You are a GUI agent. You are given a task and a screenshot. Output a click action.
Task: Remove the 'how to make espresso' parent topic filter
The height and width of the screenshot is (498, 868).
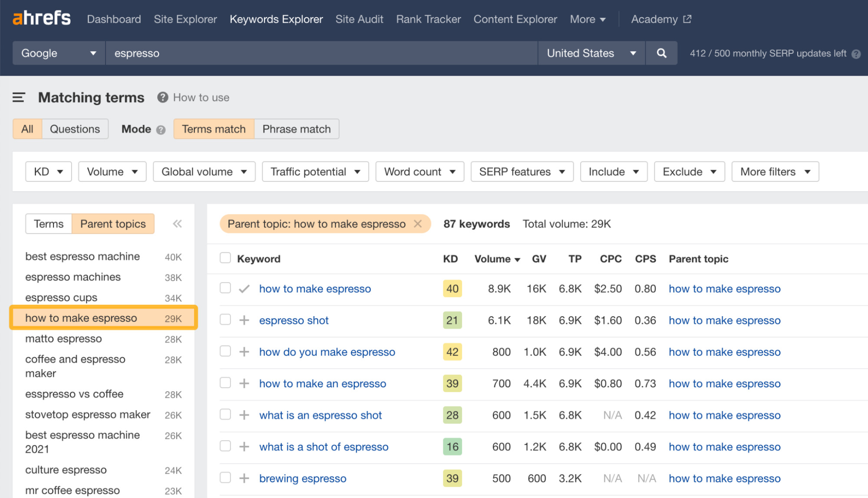click(x=418, y=224)
